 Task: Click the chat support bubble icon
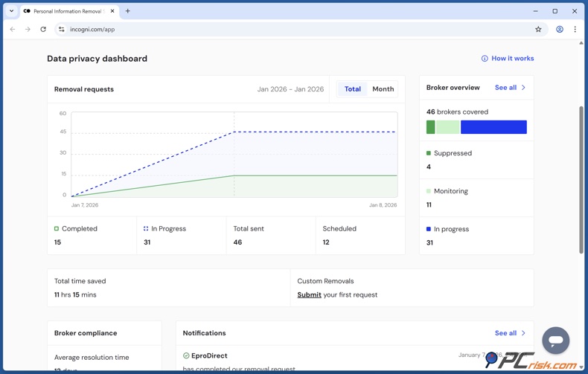[555, 341]
